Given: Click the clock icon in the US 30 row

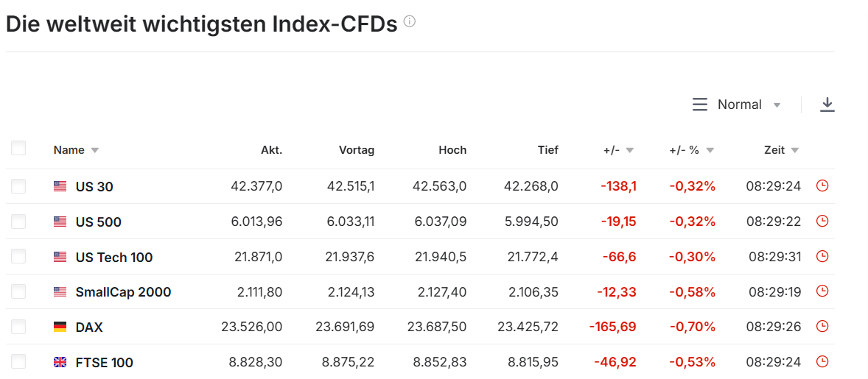Looking at the screenshot, I should pos(822,186).
